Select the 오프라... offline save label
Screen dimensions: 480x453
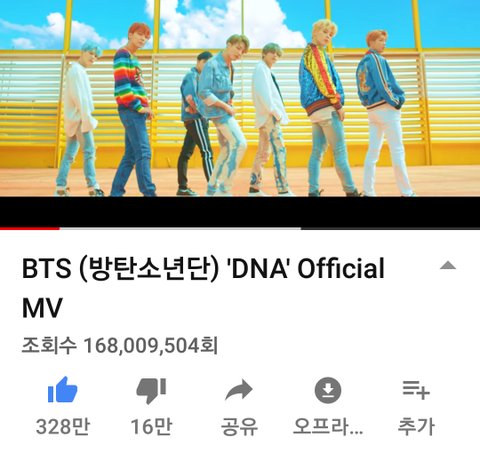click(x=328, y=427)
